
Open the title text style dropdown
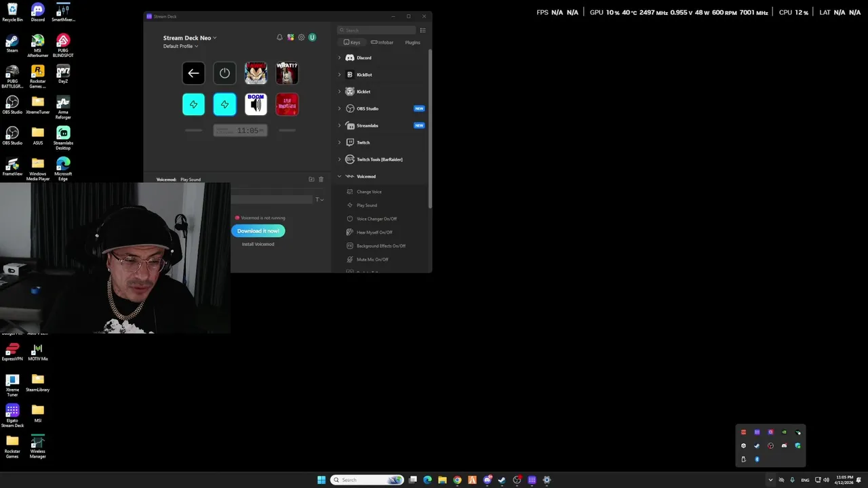(319, 199)
